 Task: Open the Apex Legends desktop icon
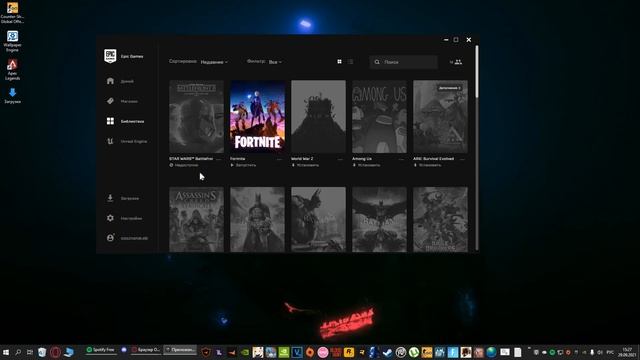pyautogui.click(x=12, y=69)
